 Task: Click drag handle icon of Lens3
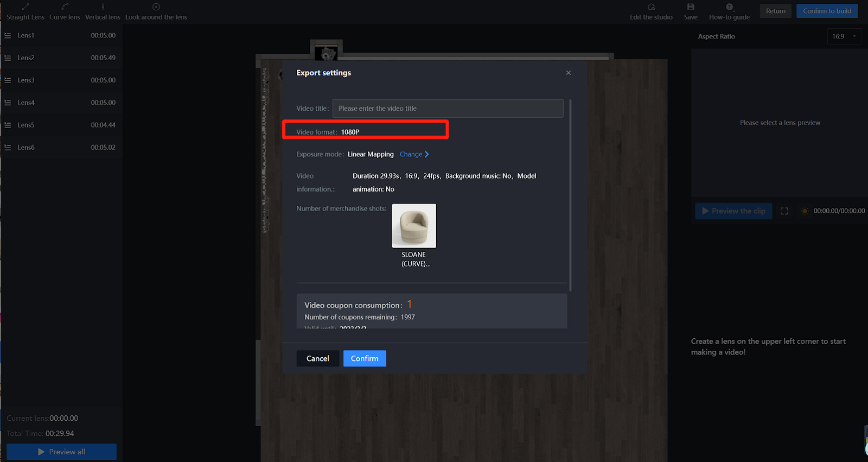point(8,80)
